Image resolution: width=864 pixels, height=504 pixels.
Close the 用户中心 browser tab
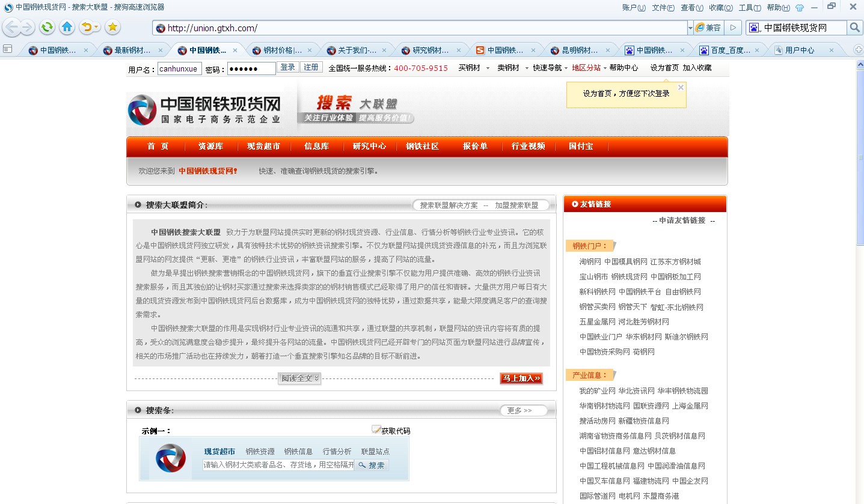[832, 50]
